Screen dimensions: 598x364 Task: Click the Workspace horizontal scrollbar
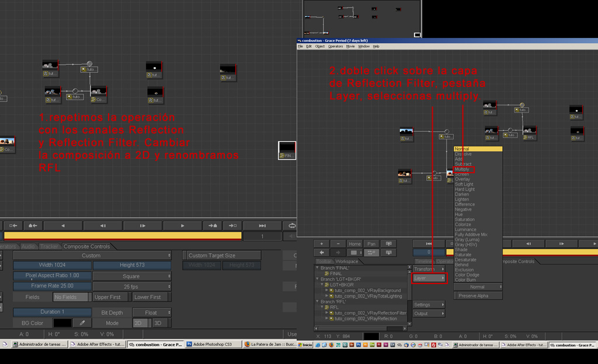tap(361, 328)
